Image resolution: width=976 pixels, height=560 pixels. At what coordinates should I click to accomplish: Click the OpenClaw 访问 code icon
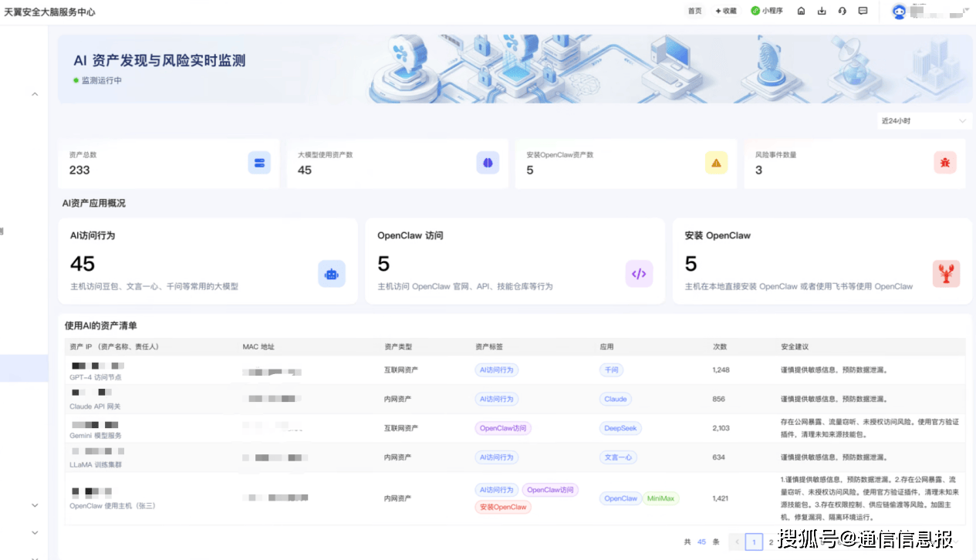click(639, 274)
